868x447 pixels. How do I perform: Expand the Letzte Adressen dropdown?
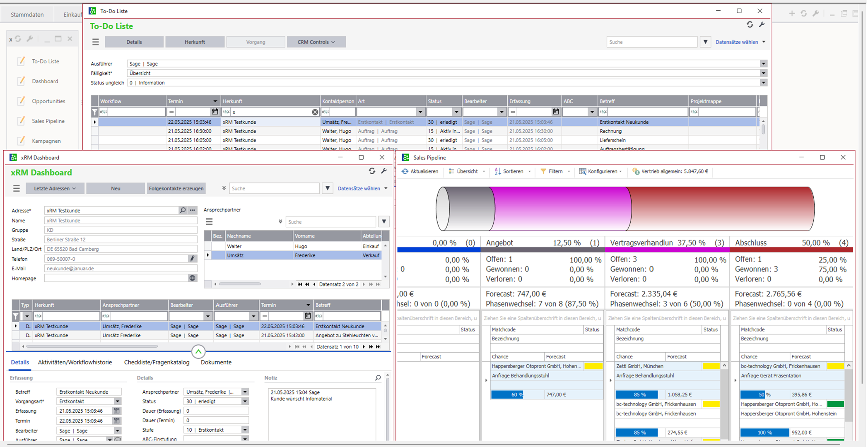(x=55, y=188)
